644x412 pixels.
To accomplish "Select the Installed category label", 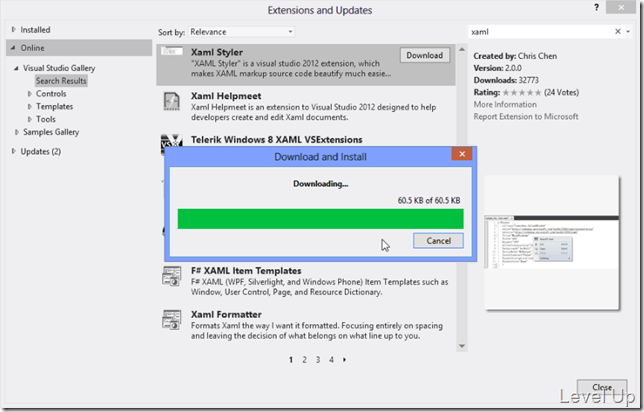I will (x=35, y=30).
